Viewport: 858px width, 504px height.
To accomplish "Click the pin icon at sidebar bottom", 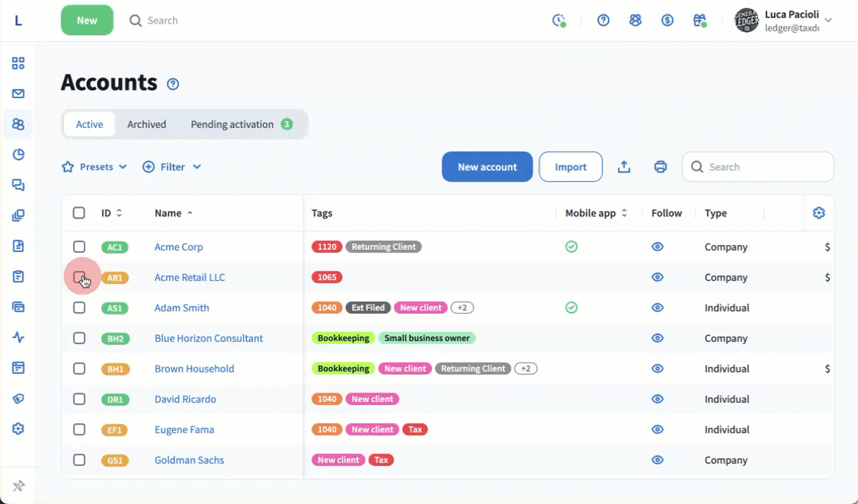I will coord(18,486).
